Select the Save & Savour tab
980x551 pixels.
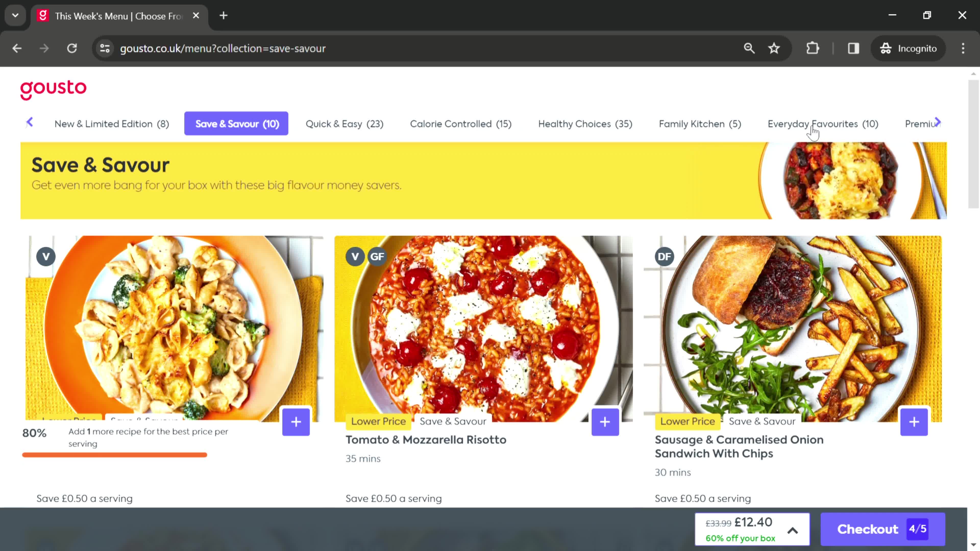pyautogui.click(x=236, y=124)
